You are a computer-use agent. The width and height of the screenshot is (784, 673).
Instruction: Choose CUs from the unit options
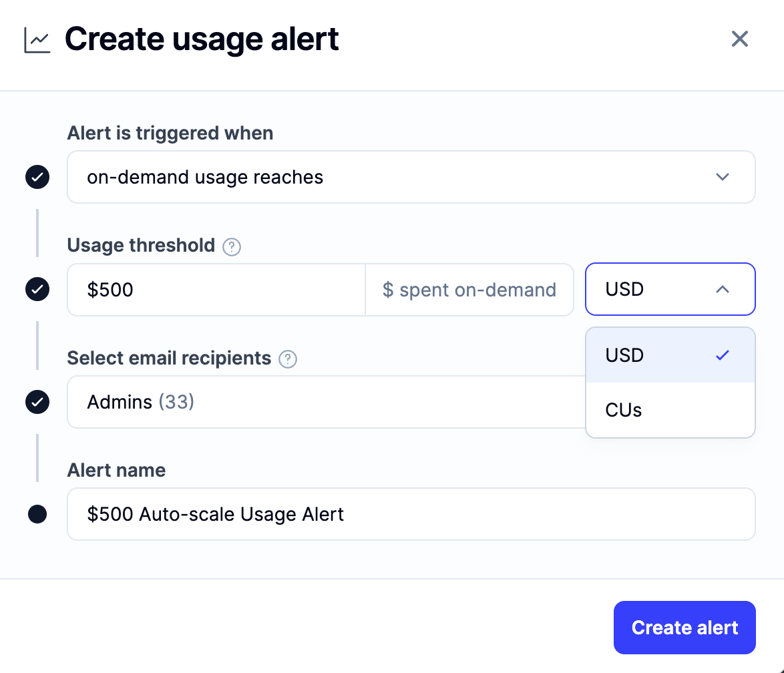(x=670, y=410)
